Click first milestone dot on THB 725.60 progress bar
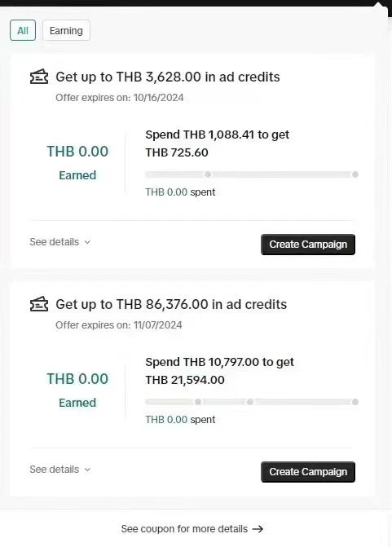 tap(208, 174)
